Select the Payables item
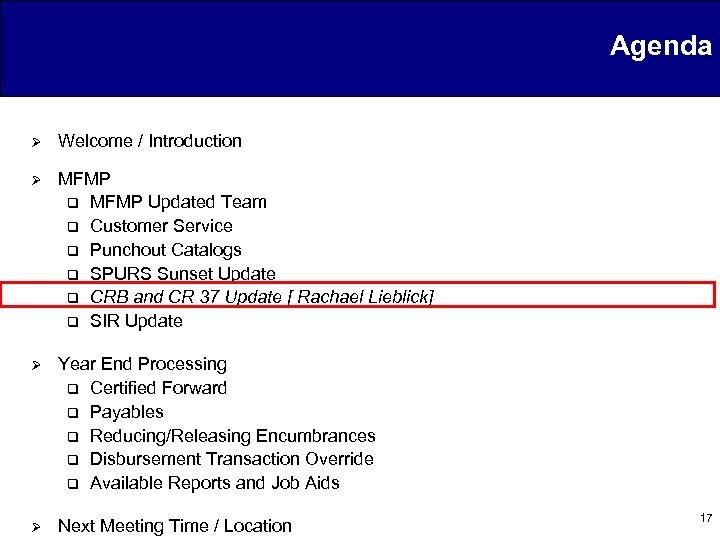Screen dimensions: 720x540 127,412
